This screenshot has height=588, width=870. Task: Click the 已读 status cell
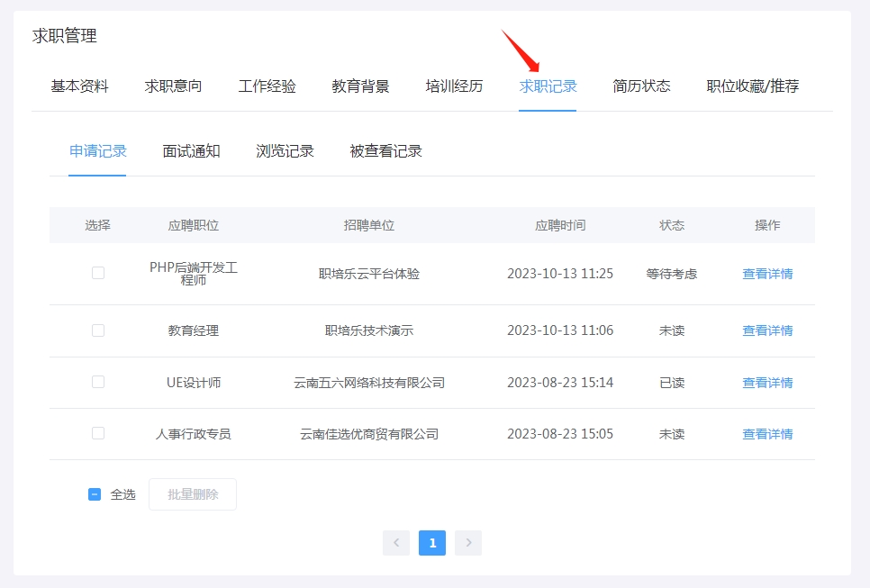click(671, 383)
